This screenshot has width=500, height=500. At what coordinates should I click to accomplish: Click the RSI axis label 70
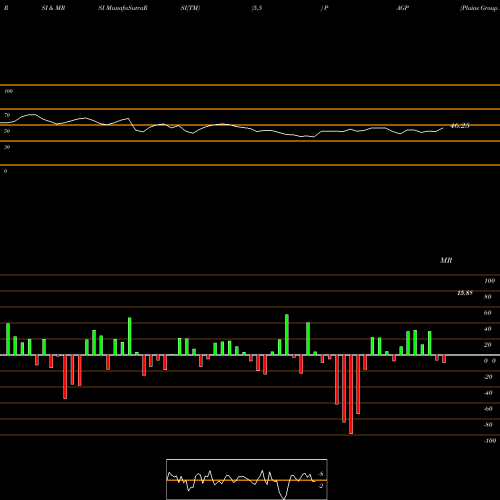(7, 115)
